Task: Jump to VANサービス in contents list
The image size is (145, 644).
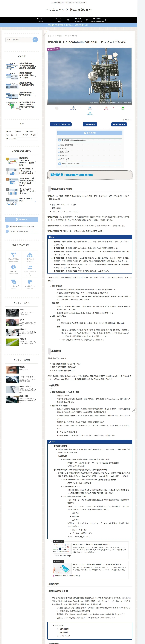Action: (64, 159)
